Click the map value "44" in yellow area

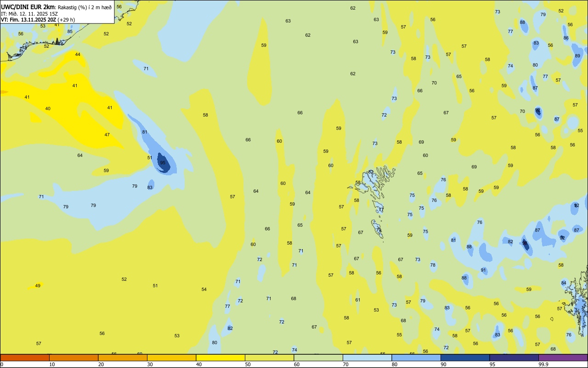(x=78, y=55)
